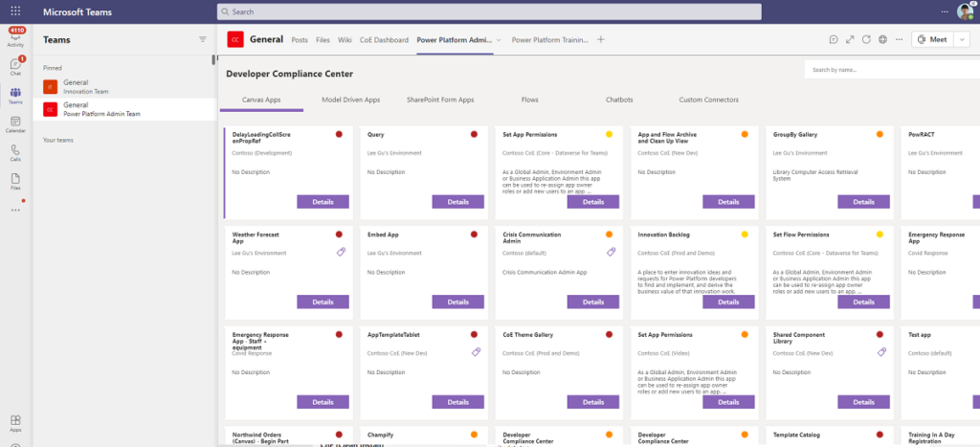Open Details for Set Flow Permissions
Image resolution: width=980 pixels, height=447 pixels.
pos(864,302)
